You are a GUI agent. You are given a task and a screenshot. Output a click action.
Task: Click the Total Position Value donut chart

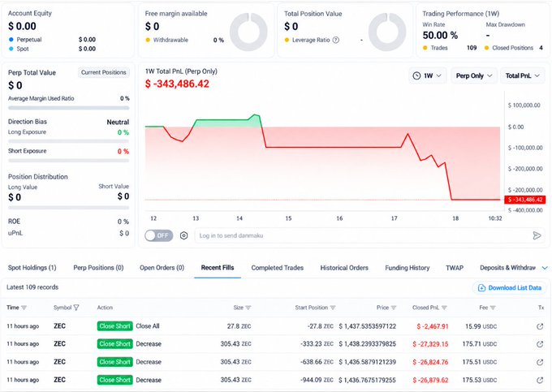[387, 32]
